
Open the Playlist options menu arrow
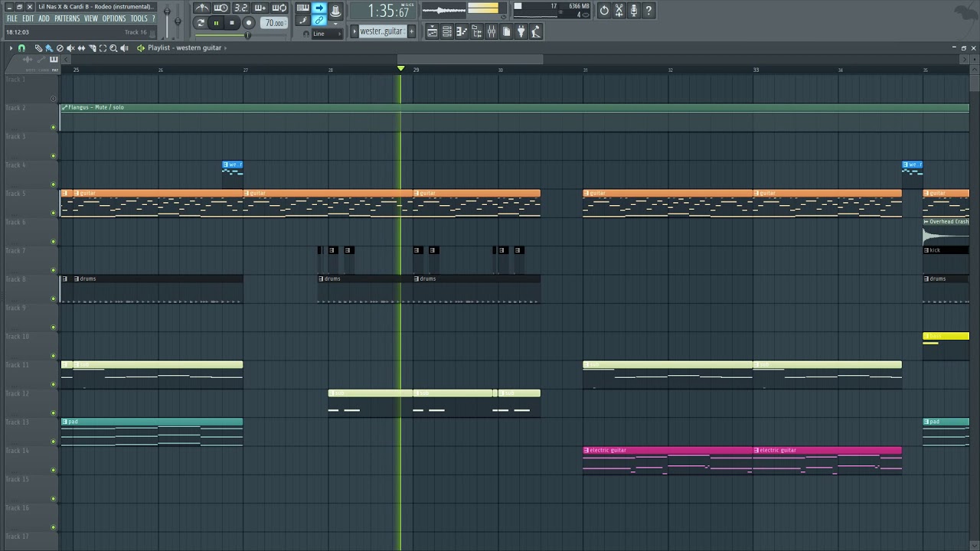(11, 48)
